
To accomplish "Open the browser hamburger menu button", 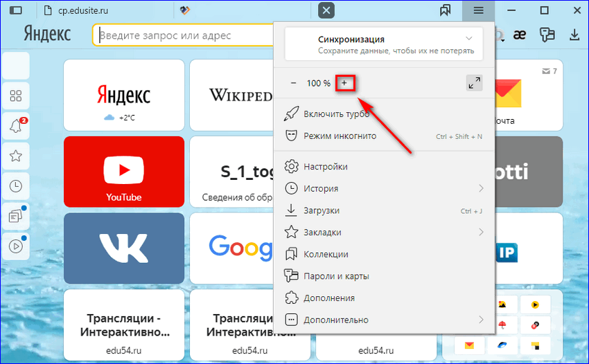I will [478, 10].
